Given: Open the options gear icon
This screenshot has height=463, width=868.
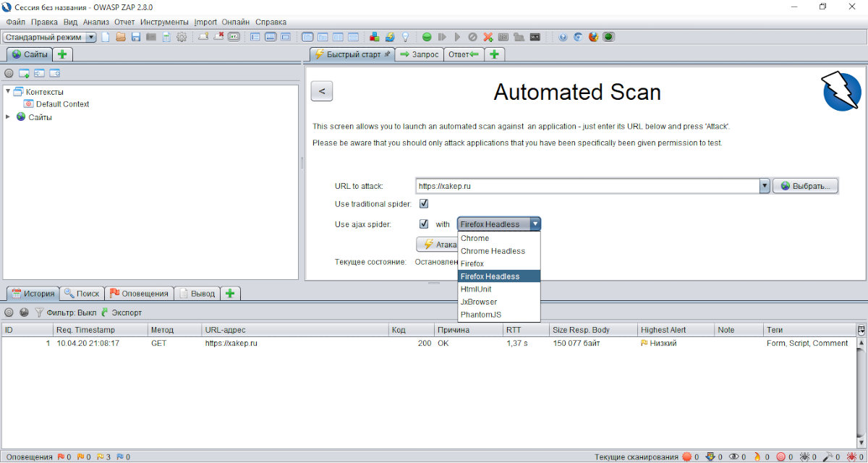Looking at the screenshot, I should (x=182, y=37).
